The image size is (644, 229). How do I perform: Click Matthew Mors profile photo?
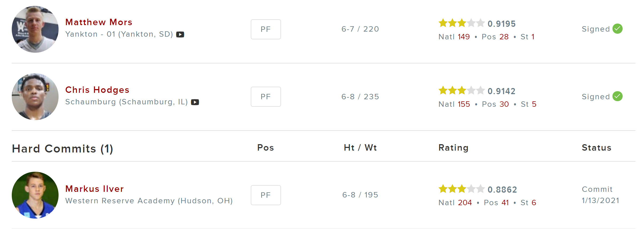click(x=35, y=29)
